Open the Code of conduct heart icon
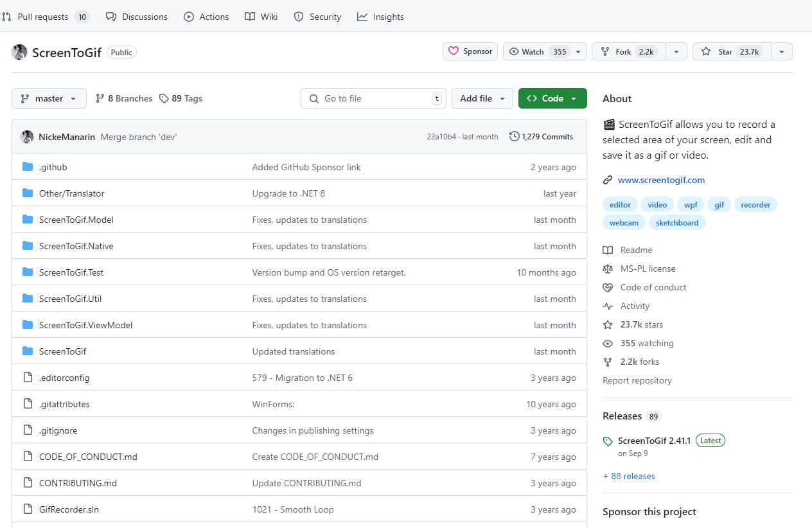Image resolution: width=812 pixels, height=528 pixels. tap(608, 287)
